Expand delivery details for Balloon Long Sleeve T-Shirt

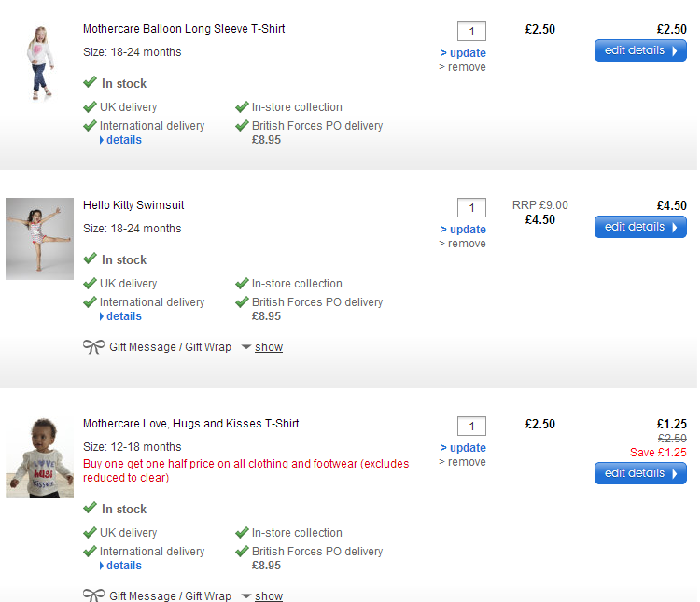coord(123,140)
